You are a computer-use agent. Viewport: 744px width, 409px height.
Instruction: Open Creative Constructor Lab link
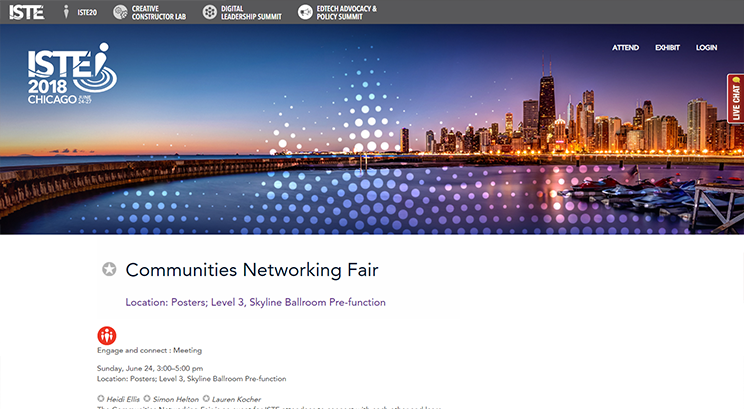[158, 12]
